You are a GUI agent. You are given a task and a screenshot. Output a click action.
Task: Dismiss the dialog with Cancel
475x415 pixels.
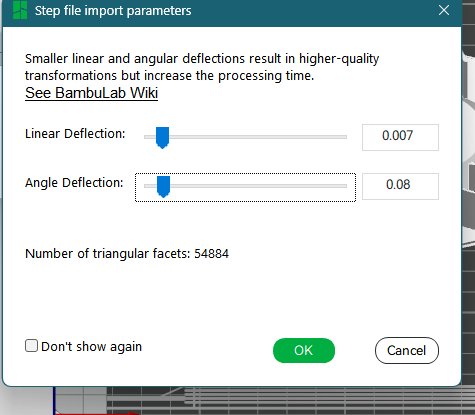pos(407,350)
